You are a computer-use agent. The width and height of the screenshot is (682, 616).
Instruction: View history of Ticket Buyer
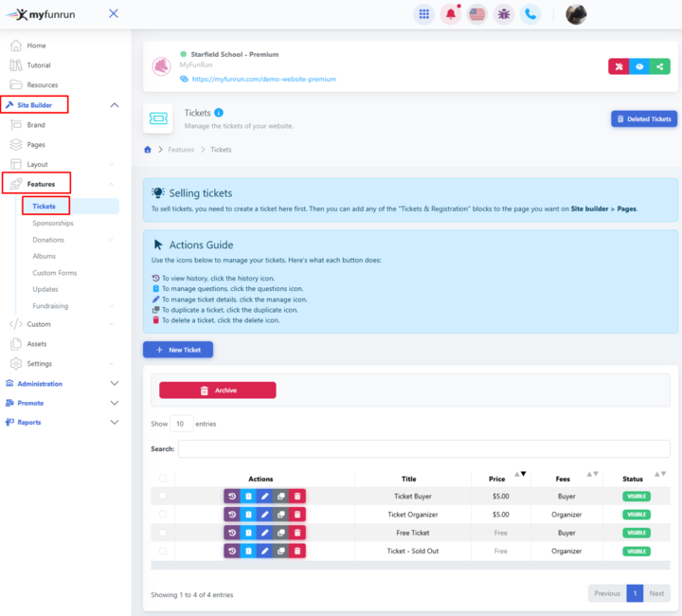tap(232, 496)
